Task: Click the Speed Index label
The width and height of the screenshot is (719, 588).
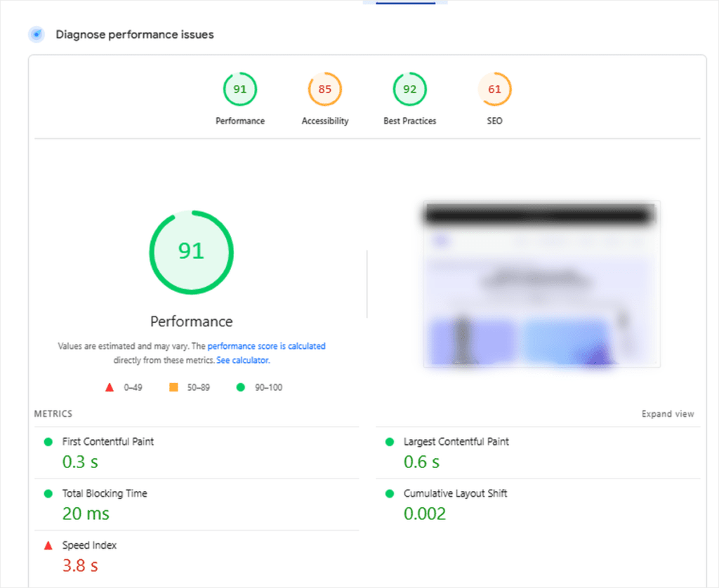Action: tap(89, 545)
